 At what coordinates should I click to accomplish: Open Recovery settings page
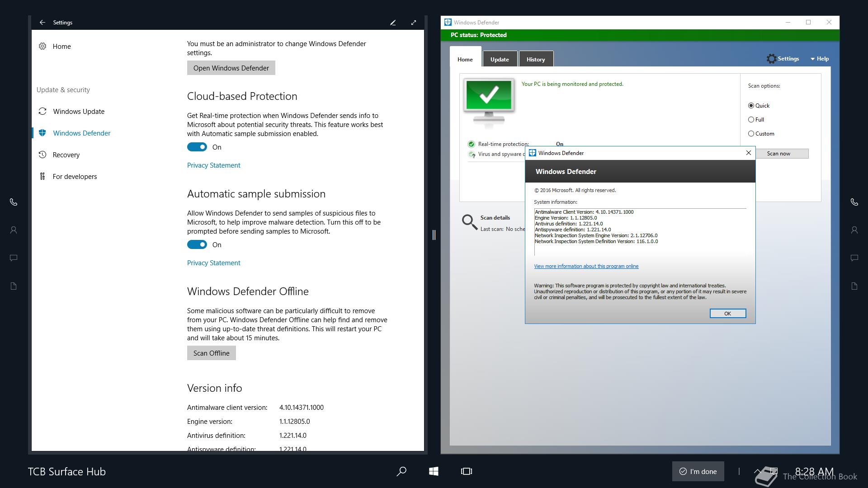tap(66, 155)
